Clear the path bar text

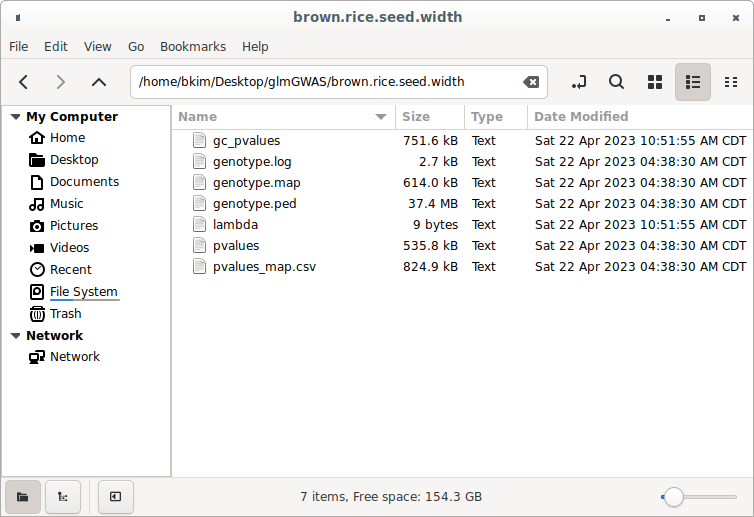coord(531,82)
